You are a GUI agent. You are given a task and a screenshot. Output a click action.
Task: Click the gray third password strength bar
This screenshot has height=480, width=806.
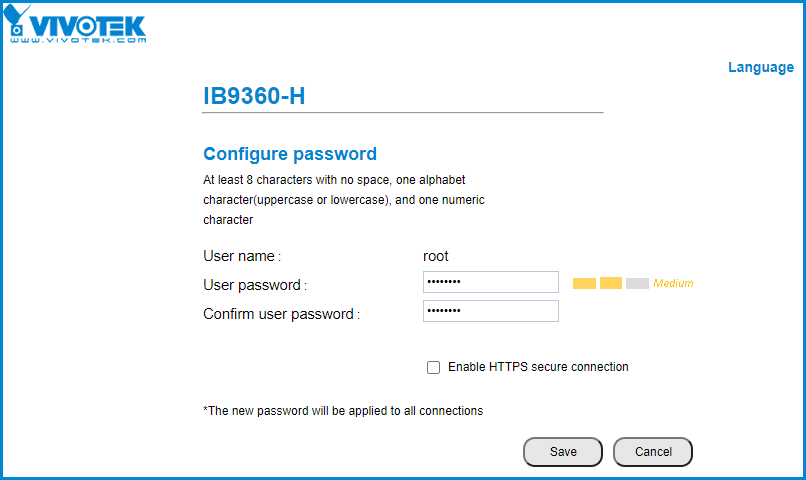pyautogui.click(x=637, y=284)
